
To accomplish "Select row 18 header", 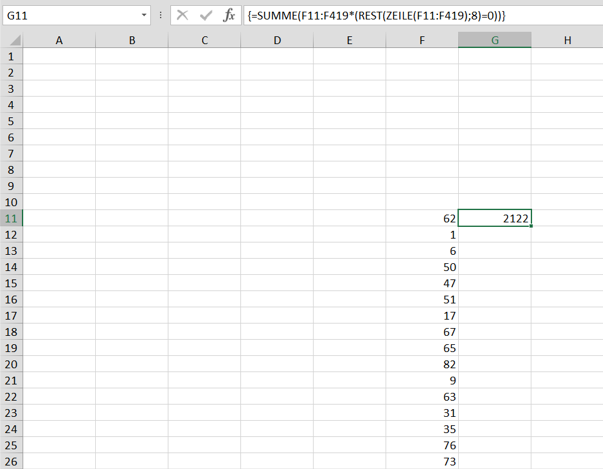I will pyautogui.click(x=11, y=331).
